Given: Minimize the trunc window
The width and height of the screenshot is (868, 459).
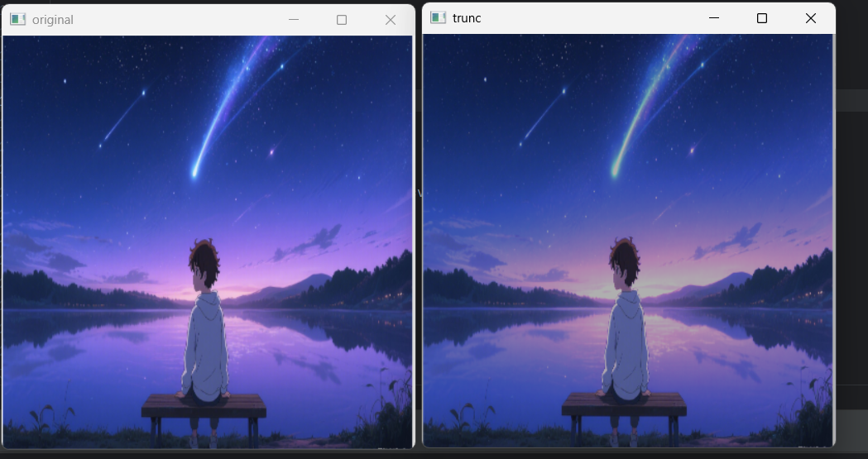Looking at the screenshot, I should pyautogui.click(x=714, y=17).
